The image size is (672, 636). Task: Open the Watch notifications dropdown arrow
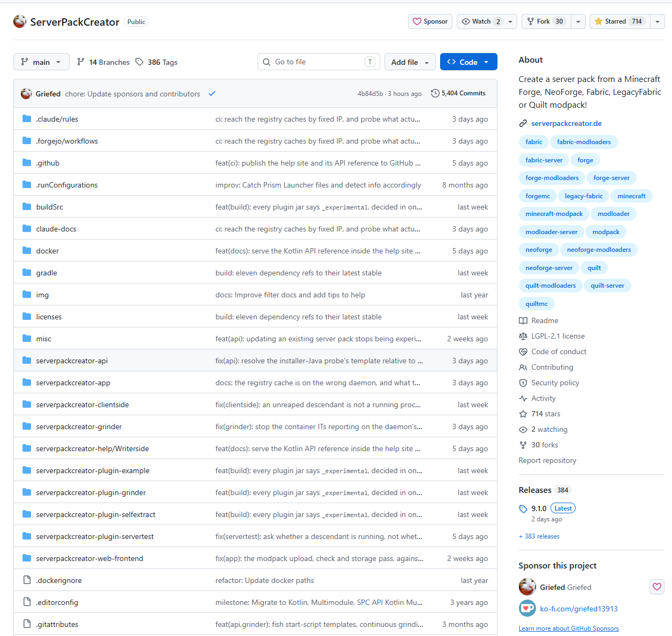tap(510, 21)
